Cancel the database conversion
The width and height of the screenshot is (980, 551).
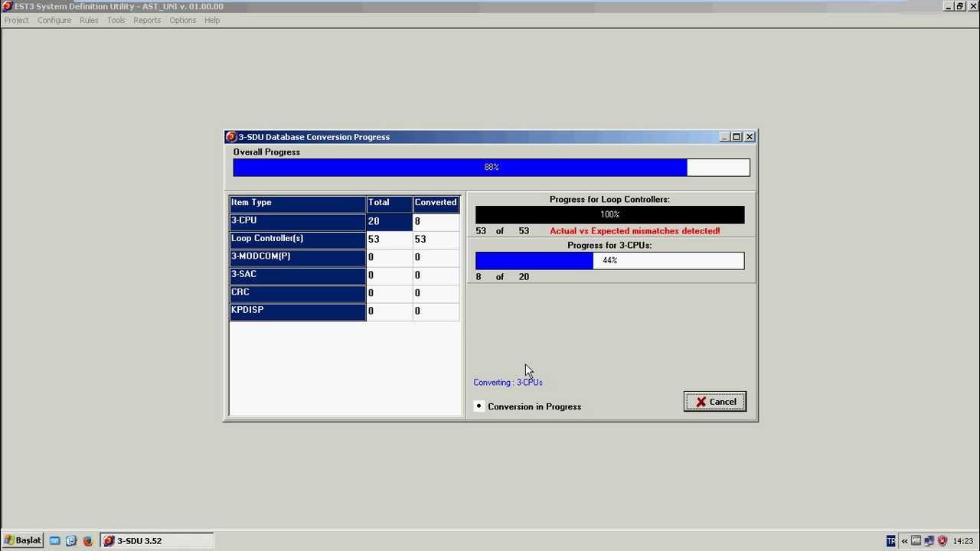click(x=714, y=402)
